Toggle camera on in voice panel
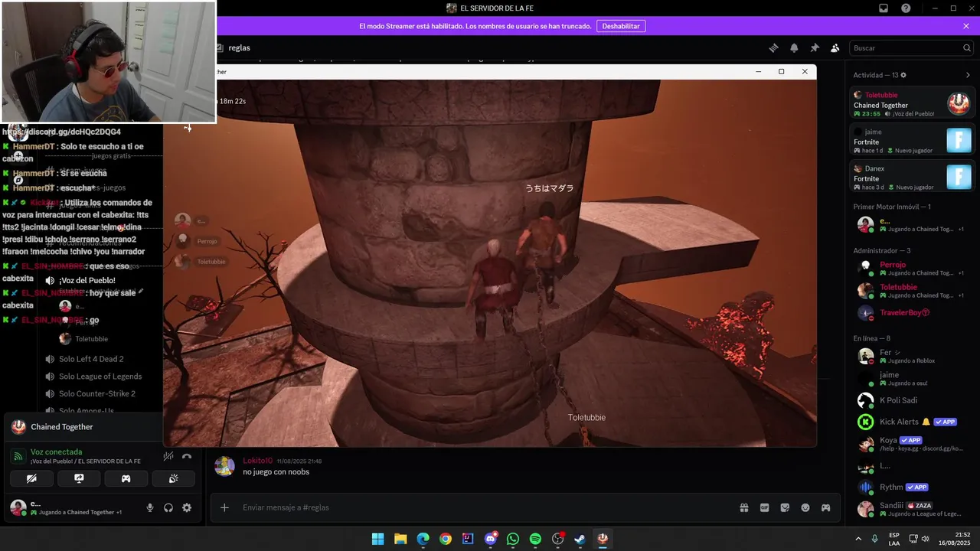Viewport: 980px width, 551px height. (x=31, y=478)
